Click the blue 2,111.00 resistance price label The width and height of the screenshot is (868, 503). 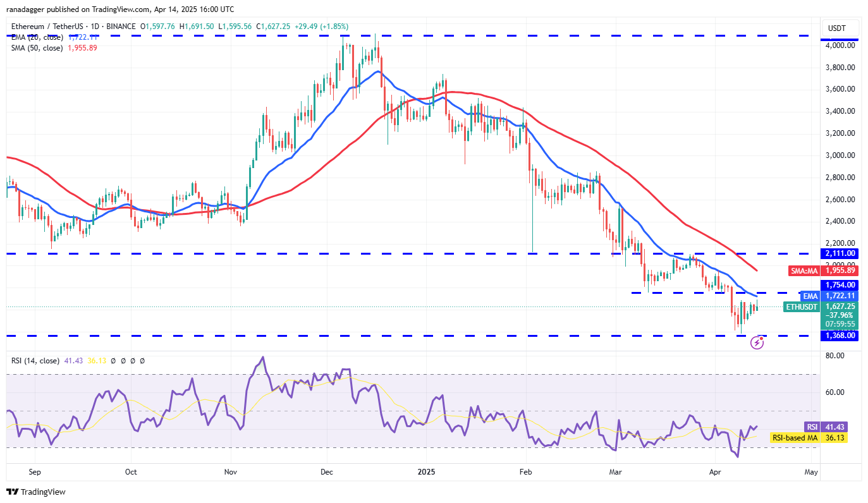coord(840,253)
